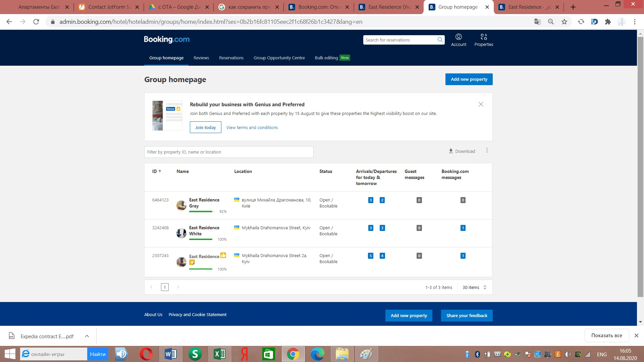Click the Genius banner illustration thumbnail

167,116
